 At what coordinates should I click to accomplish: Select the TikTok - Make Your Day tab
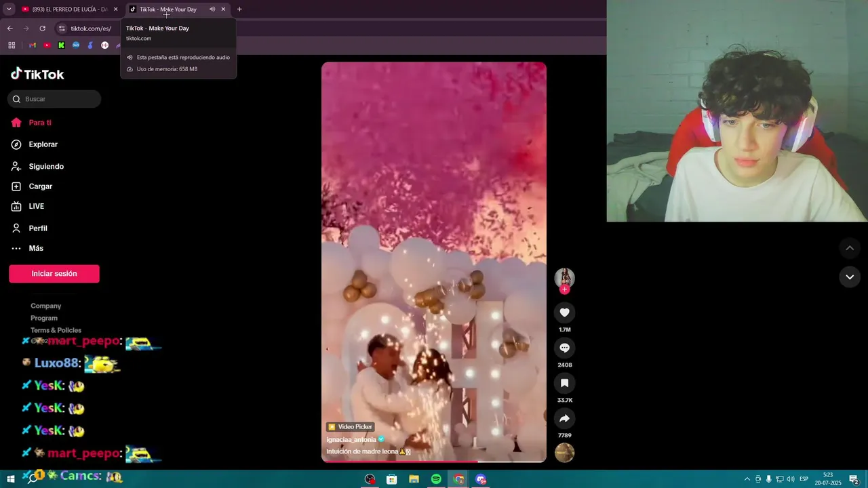[168, 9]
